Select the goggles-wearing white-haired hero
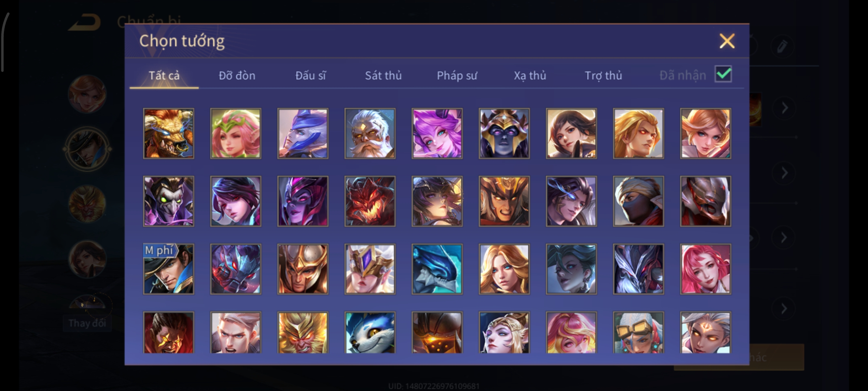The width and height of the screenshot is (868, 391). pos(638,332)
